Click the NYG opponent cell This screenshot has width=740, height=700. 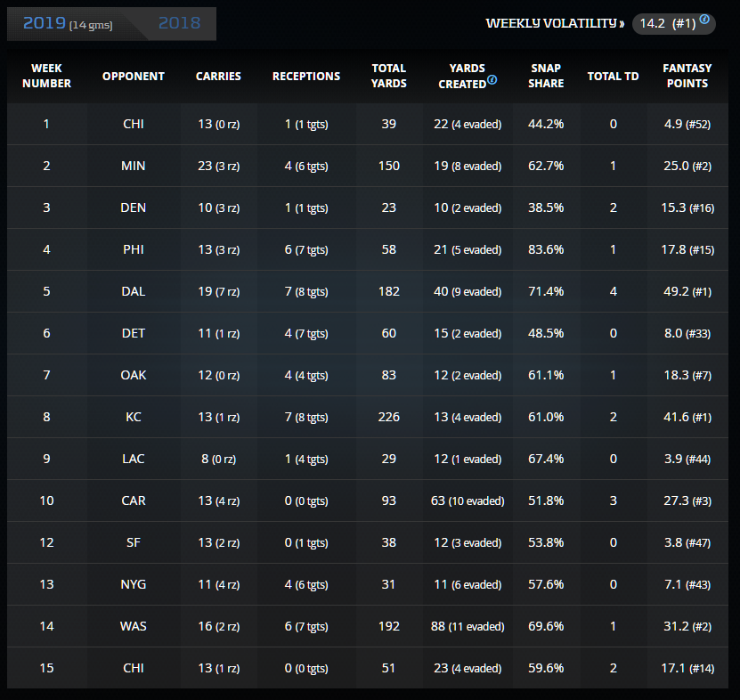[134, 584]
